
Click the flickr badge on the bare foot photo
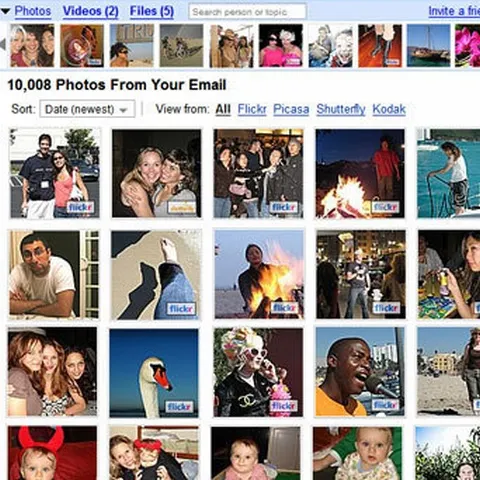[x=181, y=309]
